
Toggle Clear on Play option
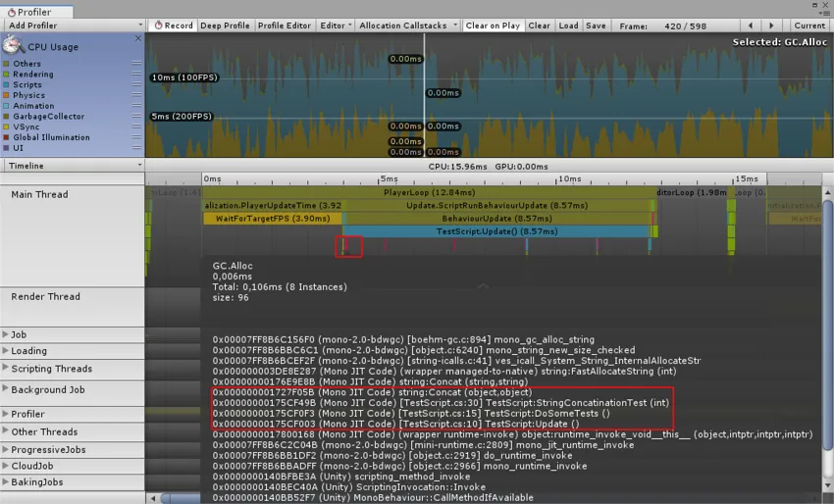point(493,25)
